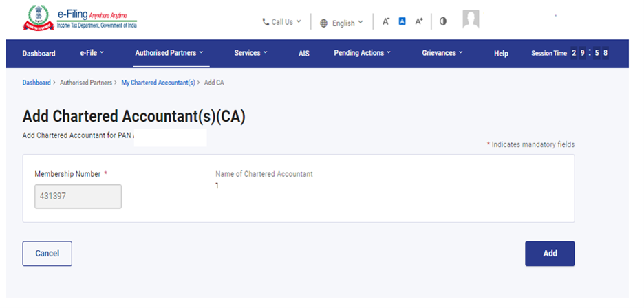Toggle the high contrast mode icon

click(x=443, y=21)
